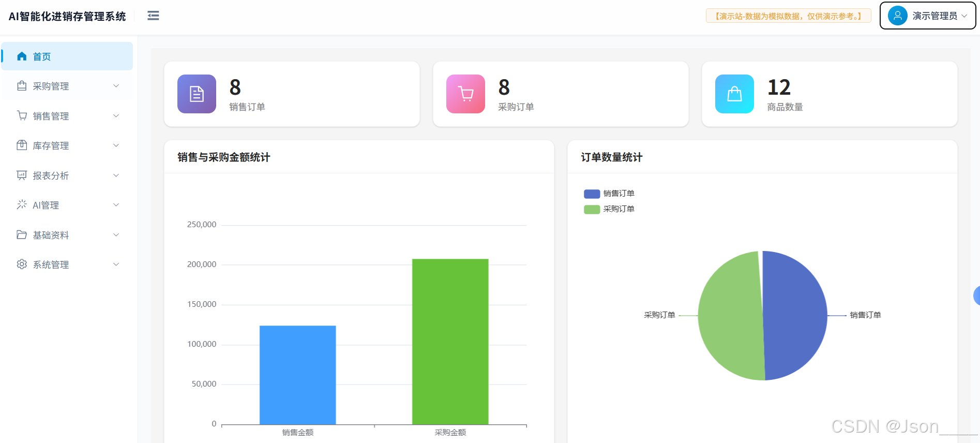
Task: Click the 演示管理员 username text
Action: tap(934, 16)
